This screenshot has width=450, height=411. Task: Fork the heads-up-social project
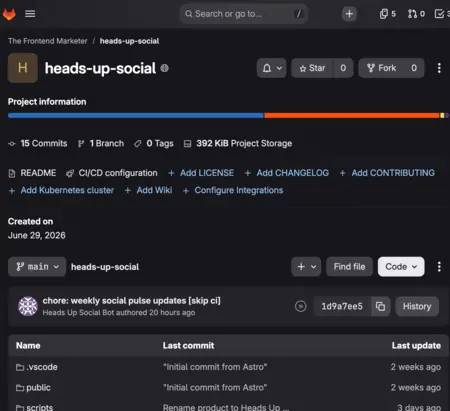[381, 68]
